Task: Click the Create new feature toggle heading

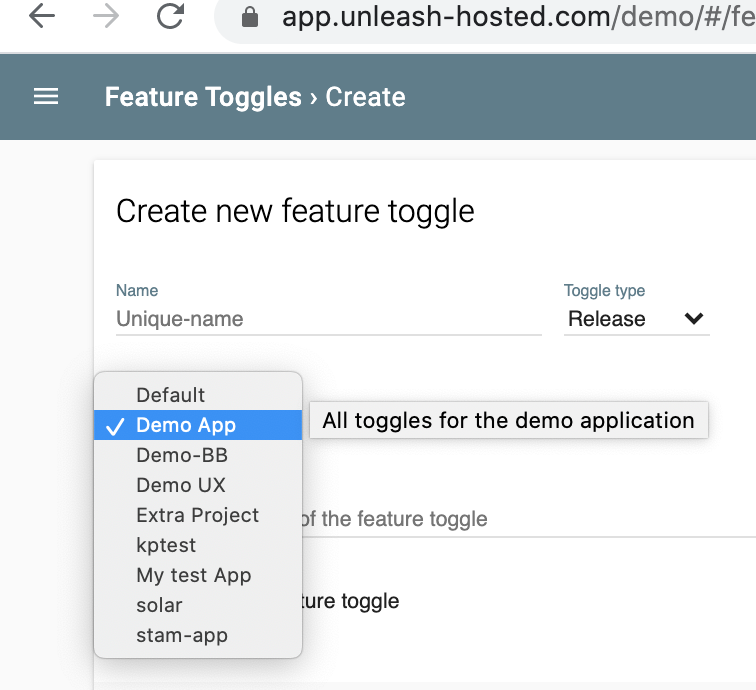Action: click(295, 211)
